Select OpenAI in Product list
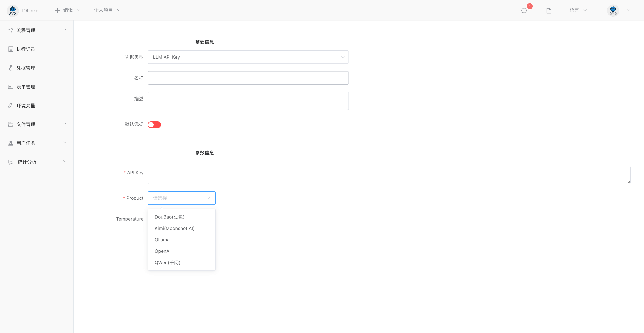Screen dimensions: 644x333 pos(163,251)
